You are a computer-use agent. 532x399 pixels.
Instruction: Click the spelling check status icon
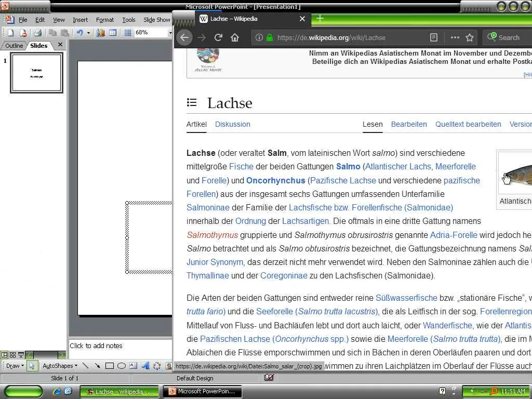point(269,378)
